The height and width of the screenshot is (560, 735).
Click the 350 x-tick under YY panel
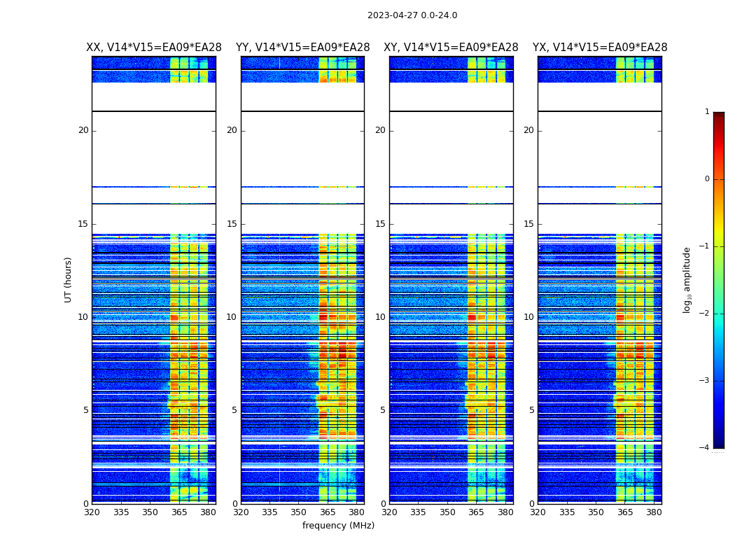coord(299,512)
